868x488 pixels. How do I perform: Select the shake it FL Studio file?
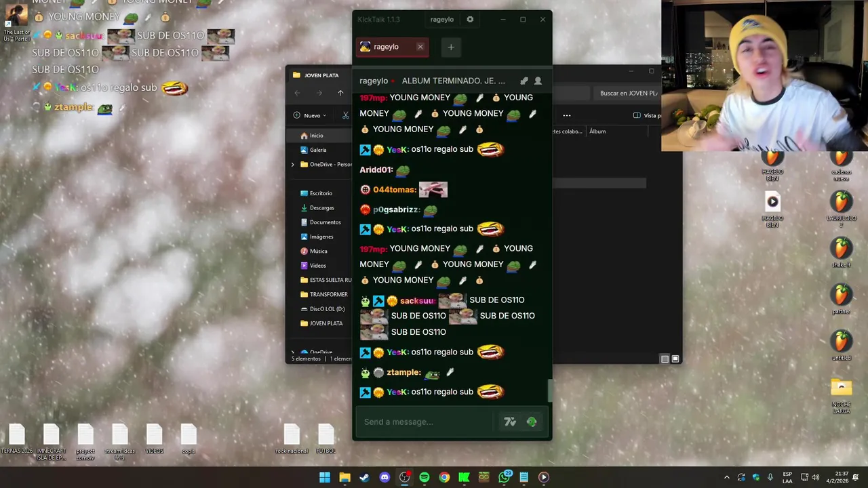(841, 253)
